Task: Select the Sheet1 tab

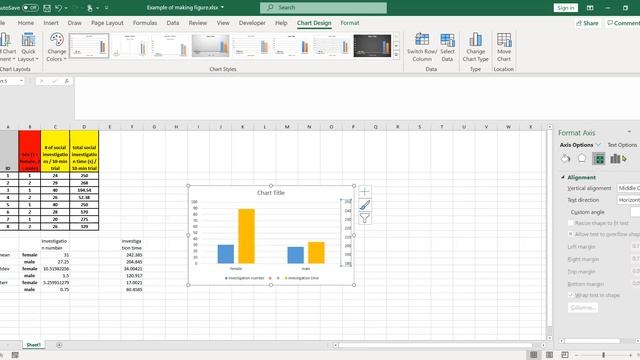Action: coord(33,345)
